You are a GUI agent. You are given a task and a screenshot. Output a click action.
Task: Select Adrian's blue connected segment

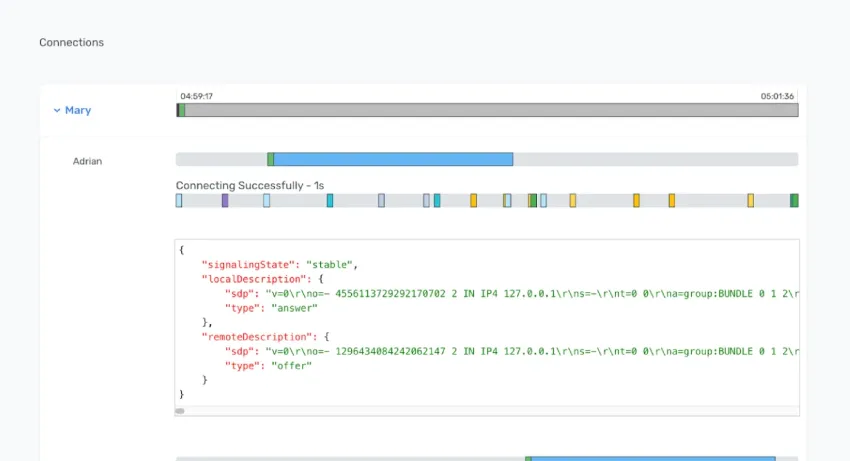tap(393, 159)
